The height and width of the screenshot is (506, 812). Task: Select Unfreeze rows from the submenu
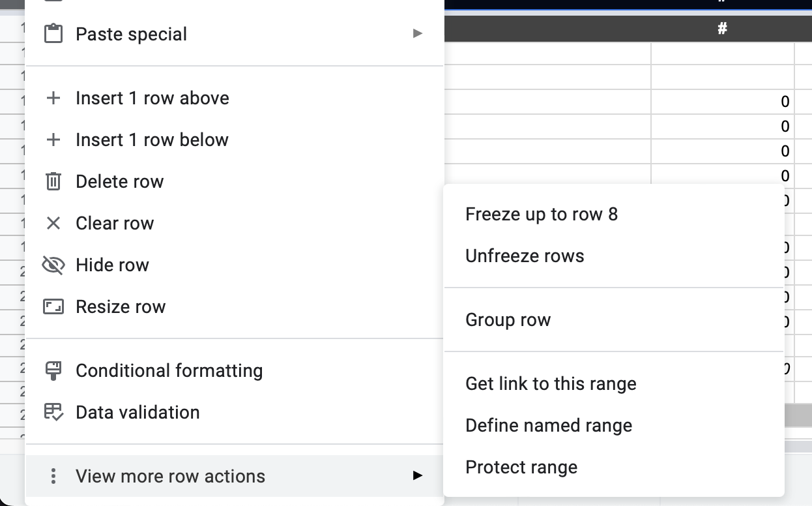[x=525, y=256]
